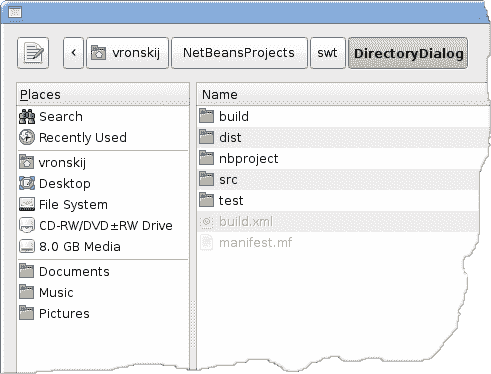
Task: Click the test folder icon
Action: (206, 200)
